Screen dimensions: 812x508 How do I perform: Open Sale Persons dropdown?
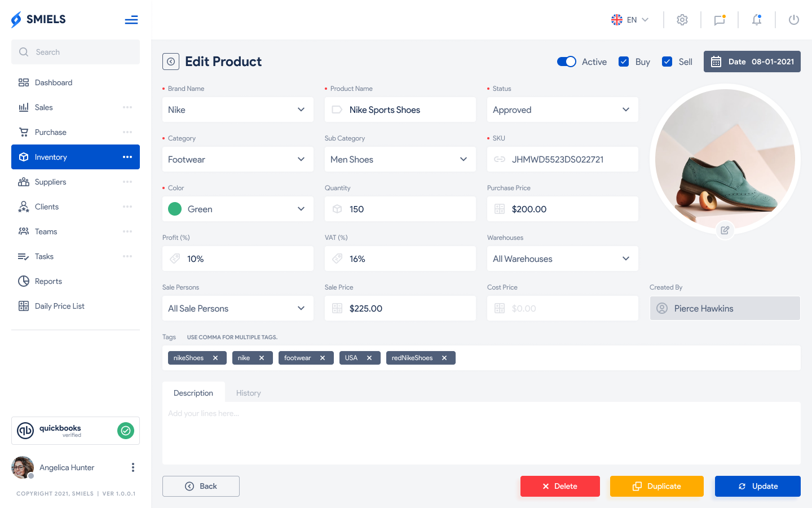[x=238, y=308]
